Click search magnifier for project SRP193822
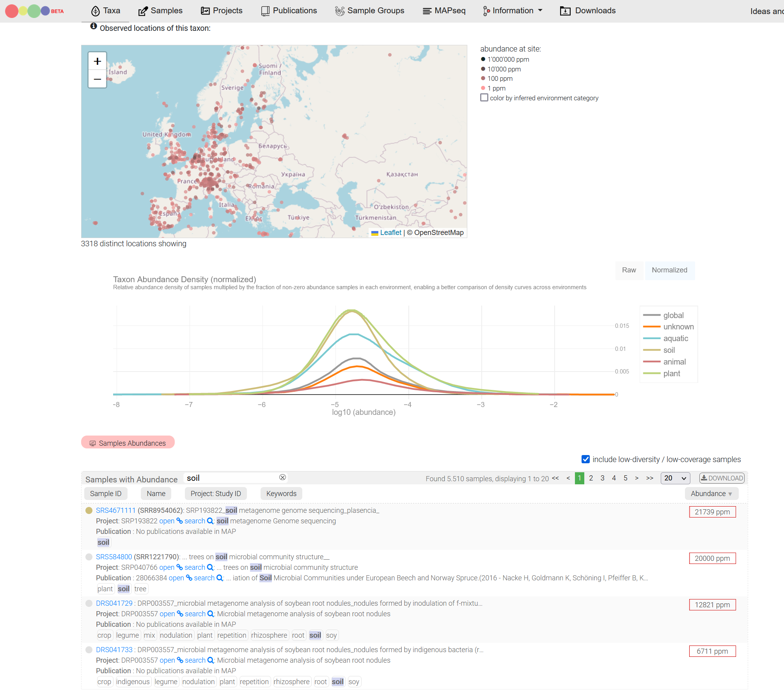The width and height of the screenshot is (784, 690). coord(210,521)
